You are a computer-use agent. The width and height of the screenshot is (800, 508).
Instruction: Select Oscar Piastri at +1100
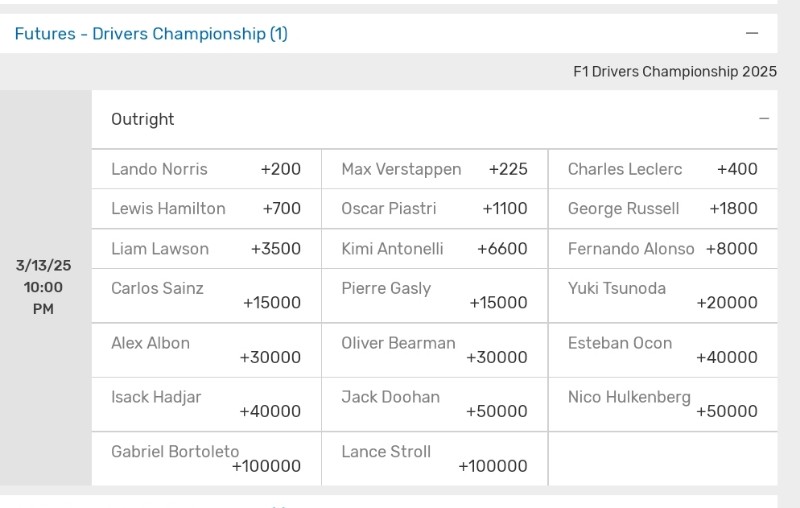pos(435,209)
